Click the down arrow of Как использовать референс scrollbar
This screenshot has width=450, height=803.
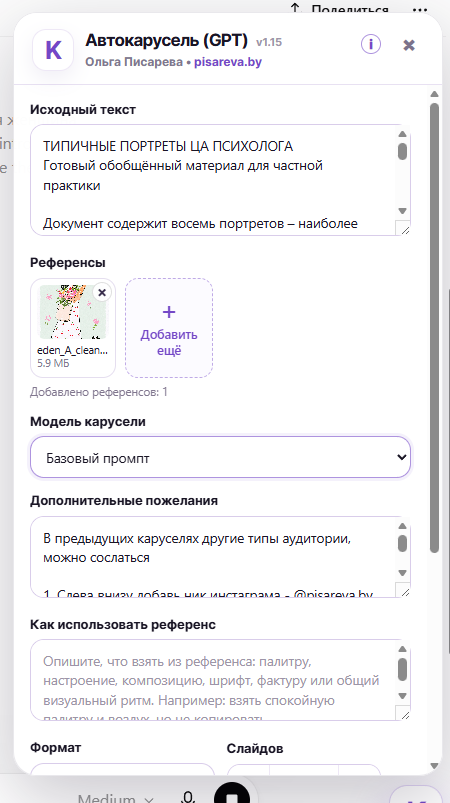(402, 696)
